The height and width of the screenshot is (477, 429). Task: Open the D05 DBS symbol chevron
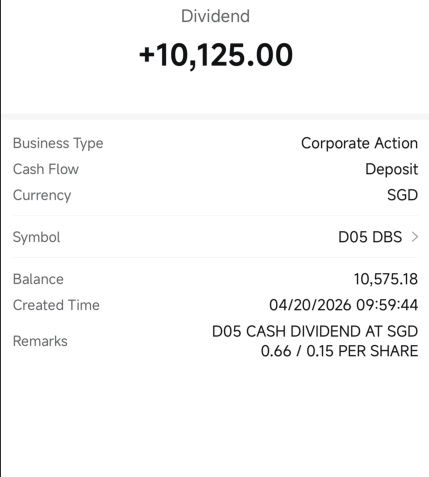pos(415,237)
